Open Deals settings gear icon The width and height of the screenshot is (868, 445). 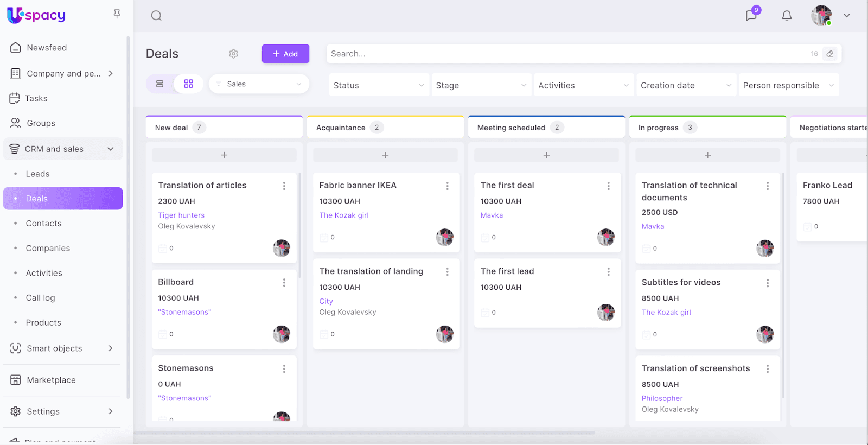pyautogui.click(x=234, y=54)
